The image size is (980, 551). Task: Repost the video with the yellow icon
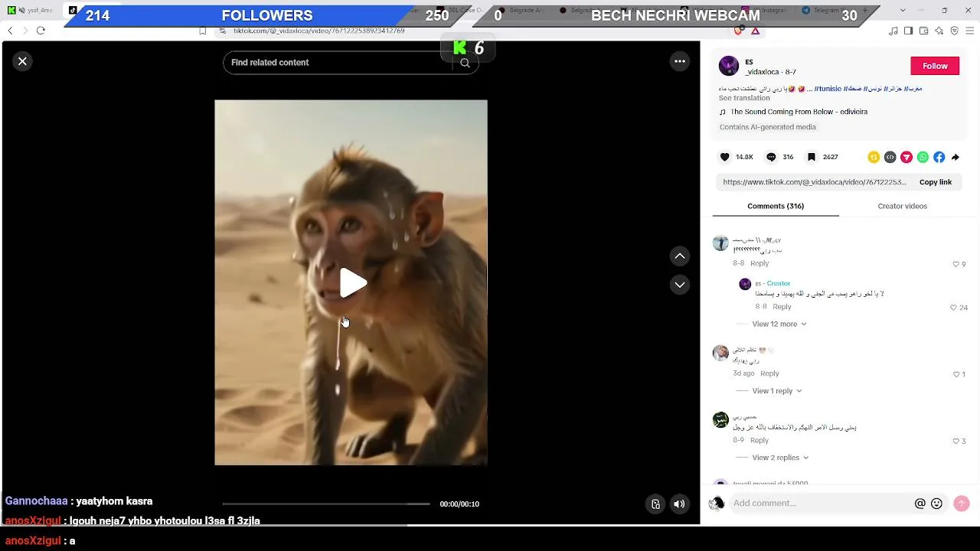point(874,157)
